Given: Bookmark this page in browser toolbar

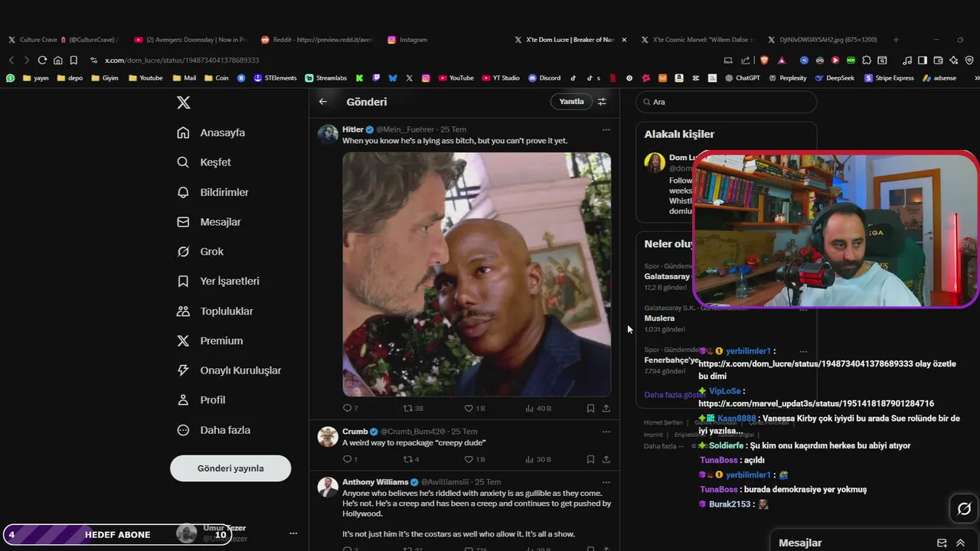Looking at the screenshot, I should [x=73, y=60].
